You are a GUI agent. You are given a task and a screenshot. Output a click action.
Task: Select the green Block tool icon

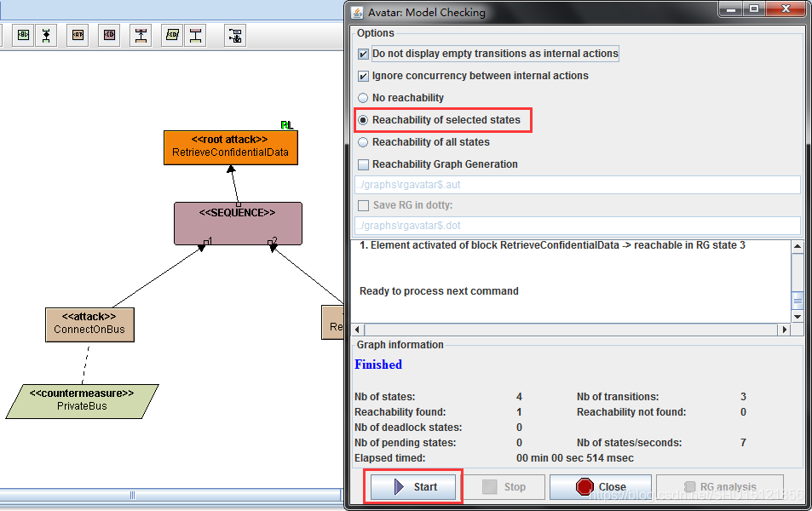click(x=23, y=35)
